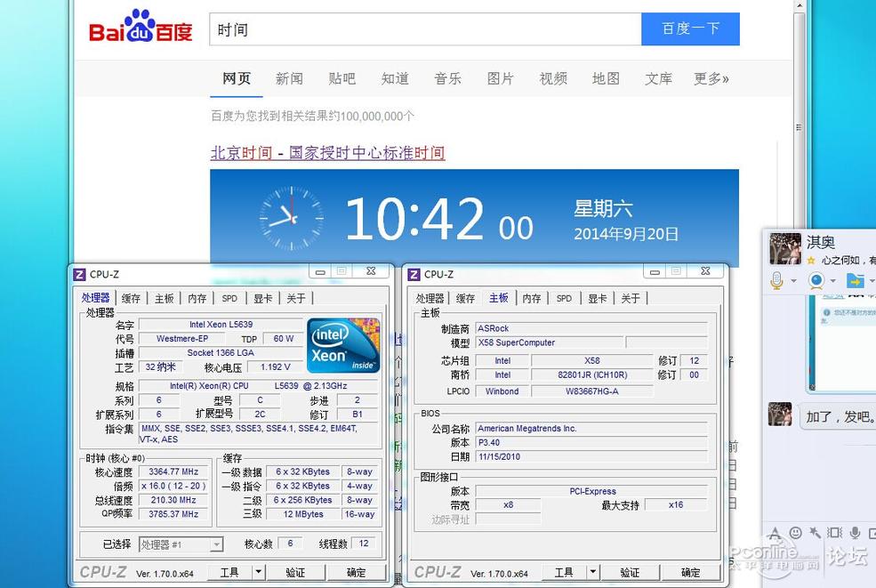Open 北京时间 - 国家授时中心标准时间 link
876x588 pixels.
click(x=328, y=153)
